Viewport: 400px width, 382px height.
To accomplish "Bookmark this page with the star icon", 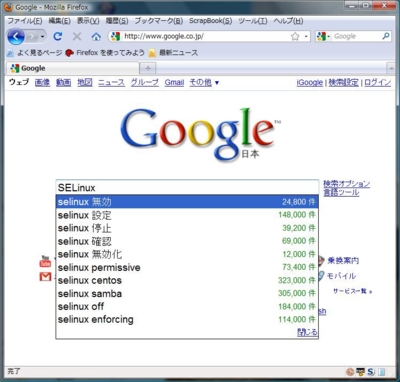I will tap(295, 36).
